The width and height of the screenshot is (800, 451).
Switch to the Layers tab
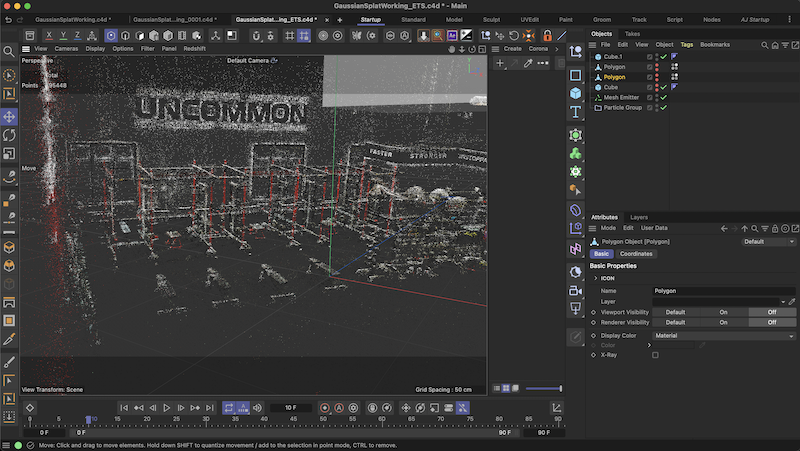pos(639,217)
